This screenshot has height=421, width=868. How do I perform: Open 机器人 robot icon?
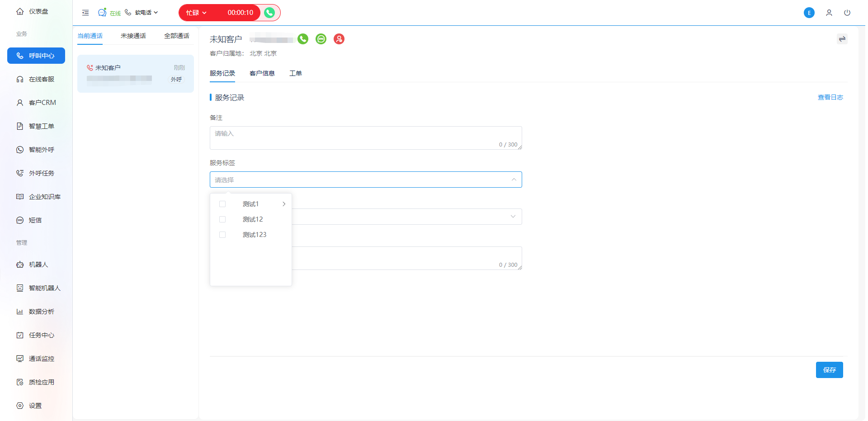pyautogui.click(x=20, y=265)
